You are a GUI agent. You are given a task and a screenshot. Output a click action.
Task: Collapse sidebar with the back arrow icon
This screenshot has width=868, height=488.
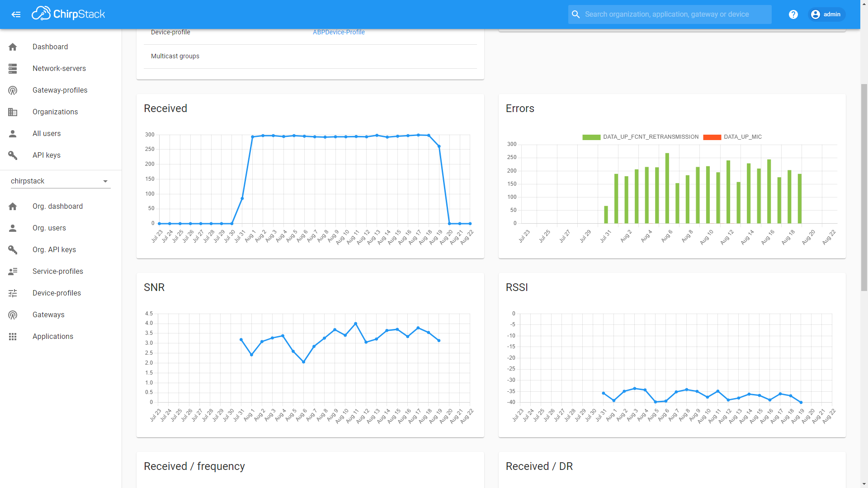click(16, 14)
